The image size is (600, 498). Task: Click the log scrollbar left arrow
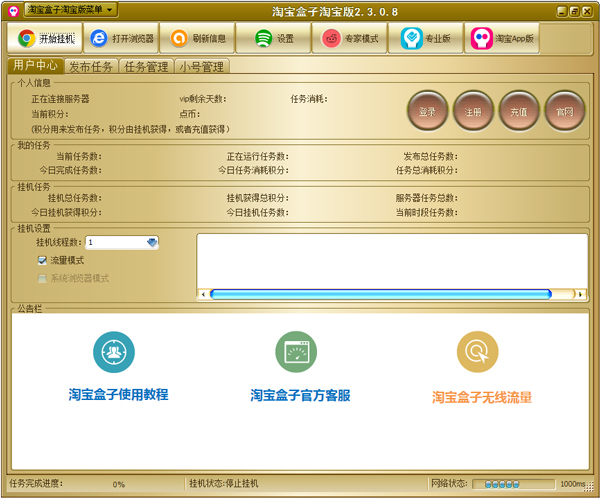[x=203, y=294]
